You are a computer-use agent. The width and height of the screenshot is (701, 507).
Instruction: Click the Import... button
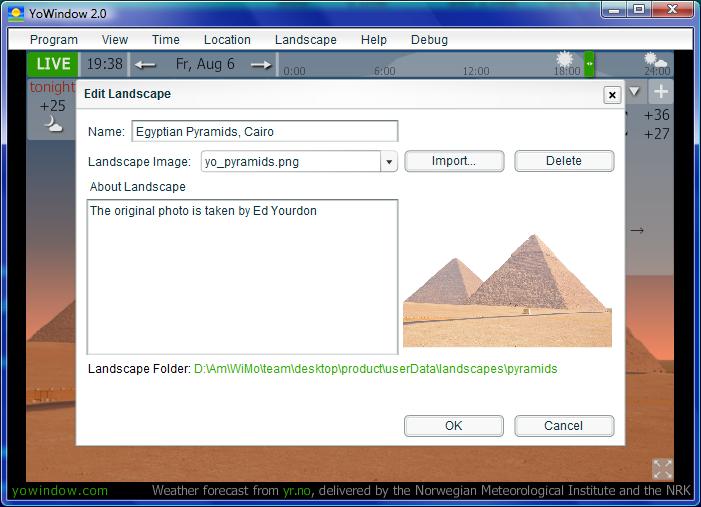[x=454, y=161]
